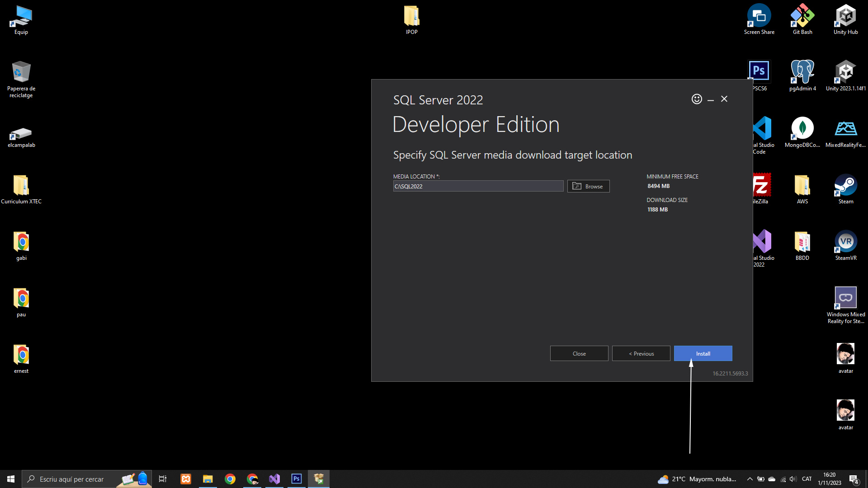Click the Close button in the installer
Screen dimensions: 868x488
coord(579,353)
